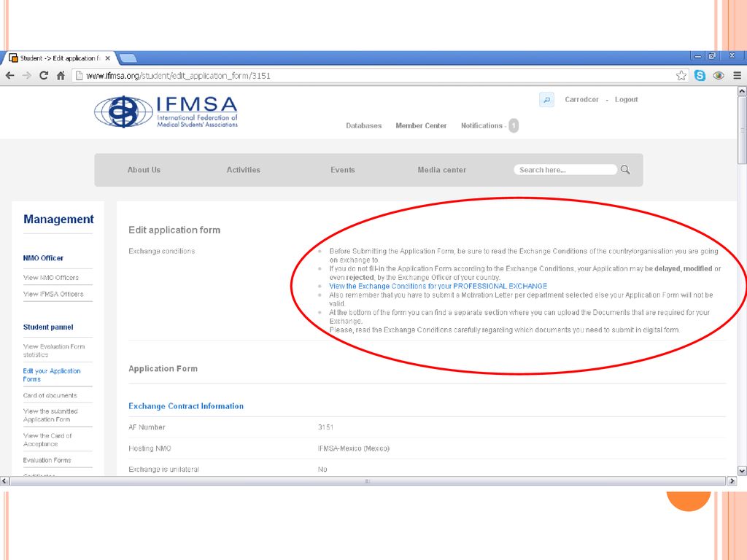Open Card of documents sidebar link
The height and width of the screenshot is (560, 747).
(x=50, y=395)
